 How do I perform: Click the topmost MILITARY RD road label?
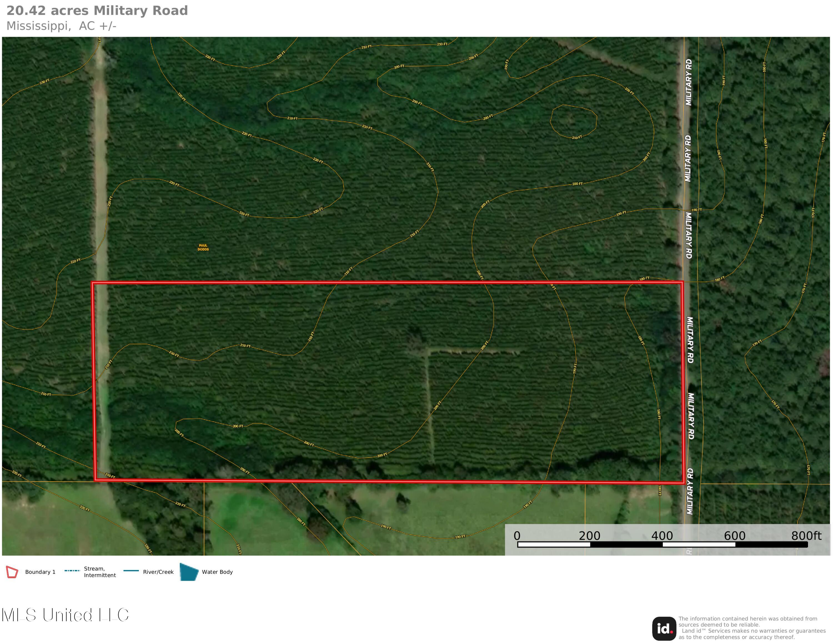point(688,82)
